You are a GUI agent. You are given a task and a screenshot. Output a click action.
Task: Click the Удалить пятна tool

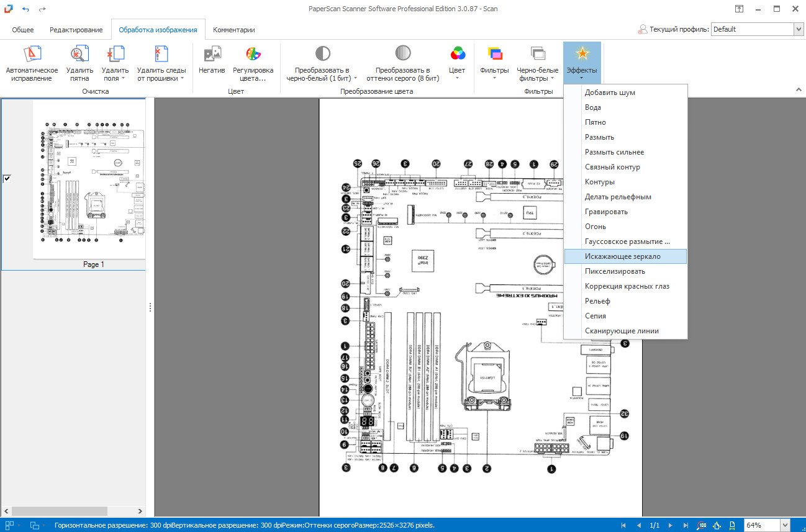(79, 55)
